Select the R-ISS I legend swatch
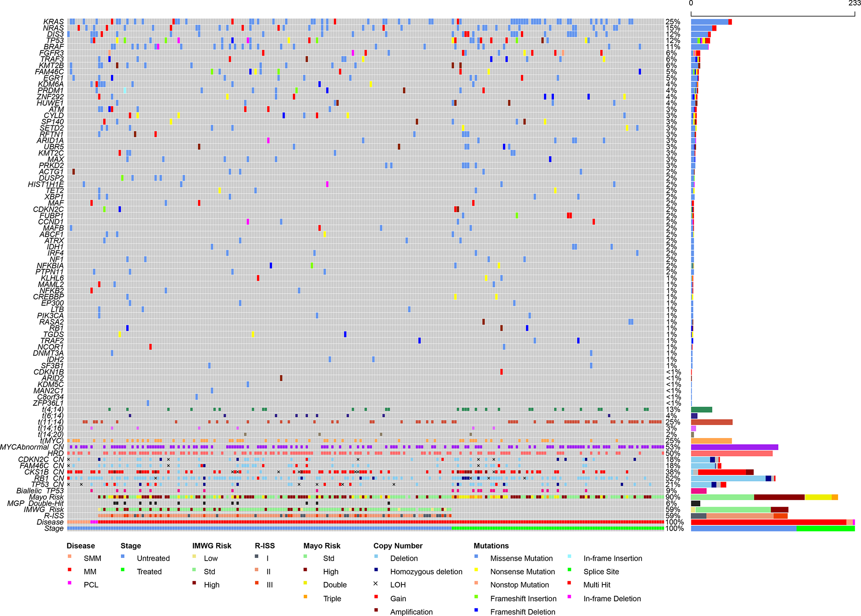The width and height of the screenshot is (861, 616). 257,556
